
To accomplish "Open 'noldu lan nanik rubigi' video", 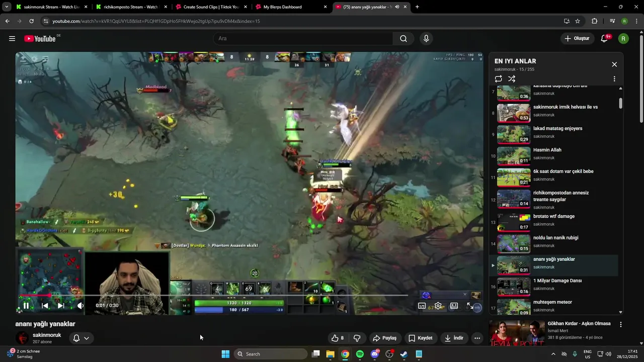I will [553, 243].
